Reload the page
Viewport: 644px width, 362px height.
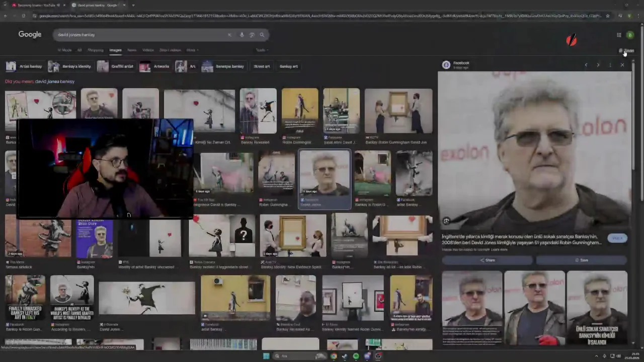tap(23, 16)
